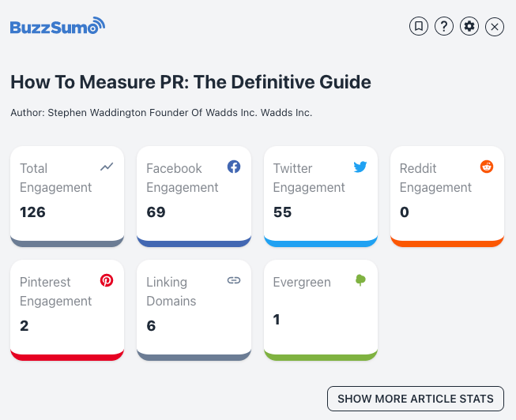Click the article title heading
Image resolution: width=516 pixels, height=420 pixels.
click(190, 82)
